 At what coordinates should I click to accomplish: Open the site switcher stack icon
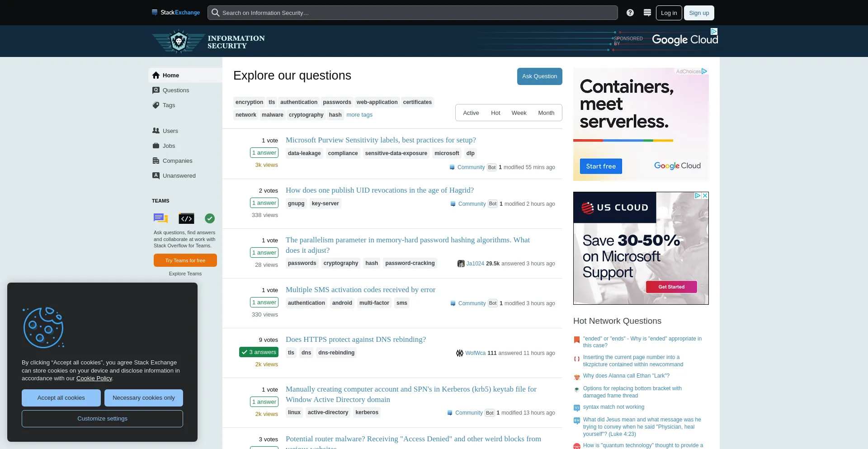click(x=647, y=13)
